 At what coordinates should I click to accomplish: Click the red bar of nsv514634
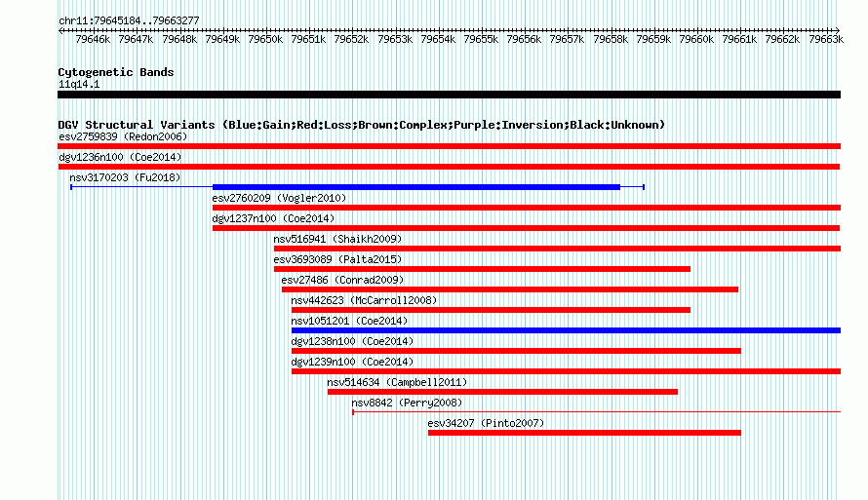click(502, 392)
